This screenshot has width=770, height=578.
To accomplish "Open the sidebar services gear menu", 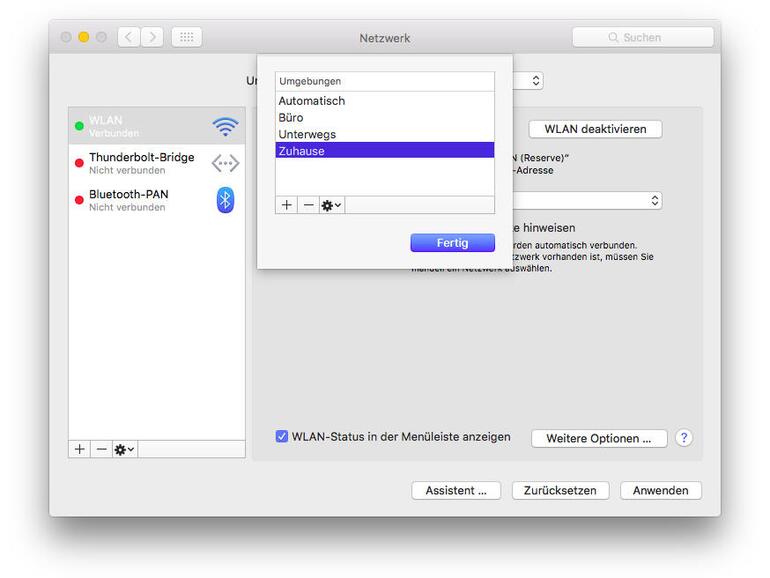I will pyautogui.click(x=125, y=449).
